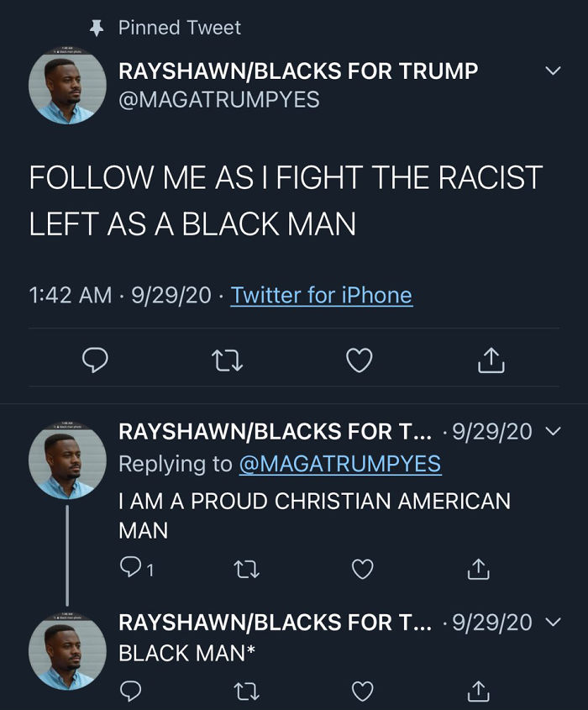Click the RAYSHAWN/BLACKS FOR TRUMP username
This screenshot has height=710, width=588.
coord(298,72)
